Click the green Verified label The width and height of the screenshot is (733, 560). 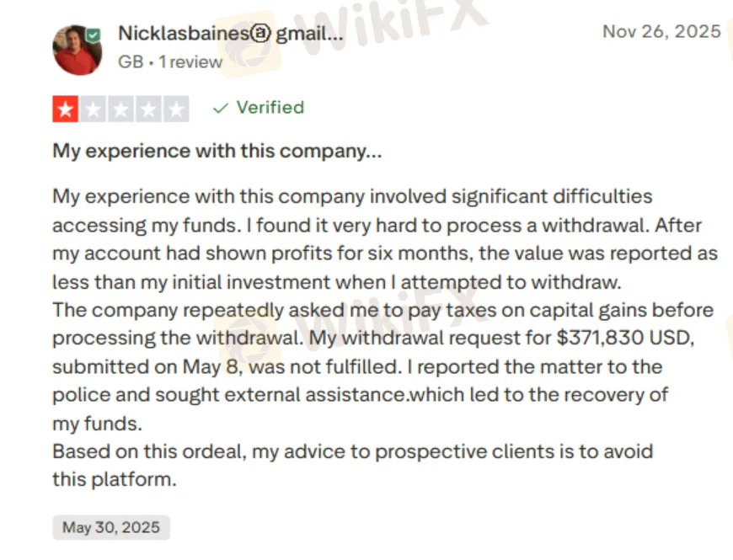[x=270, y=108]
